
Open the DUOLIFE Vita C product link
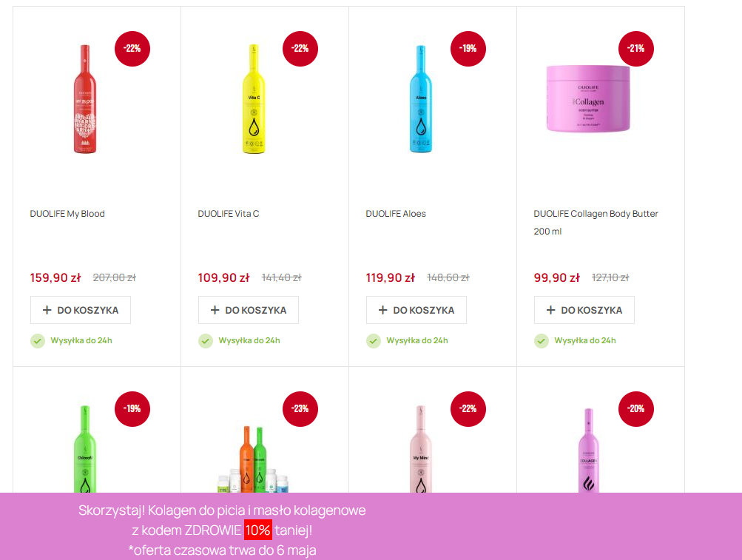pos(229,214)
